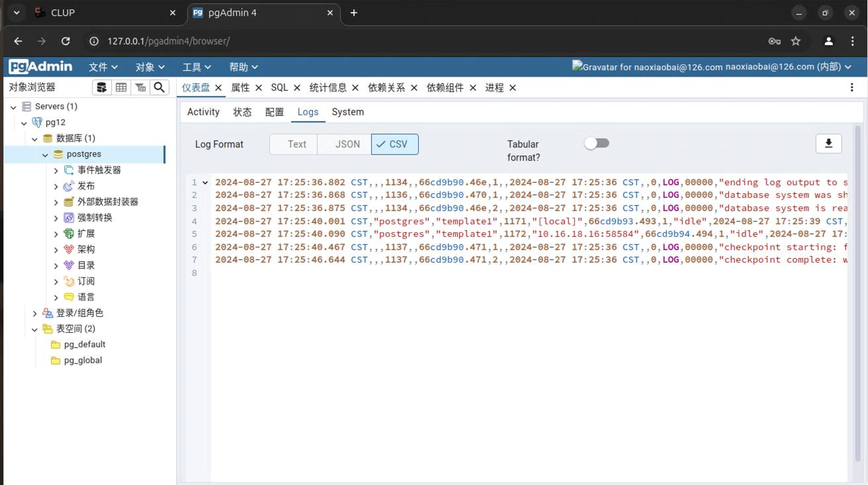Download logs with the download button

tap(828, 144)
